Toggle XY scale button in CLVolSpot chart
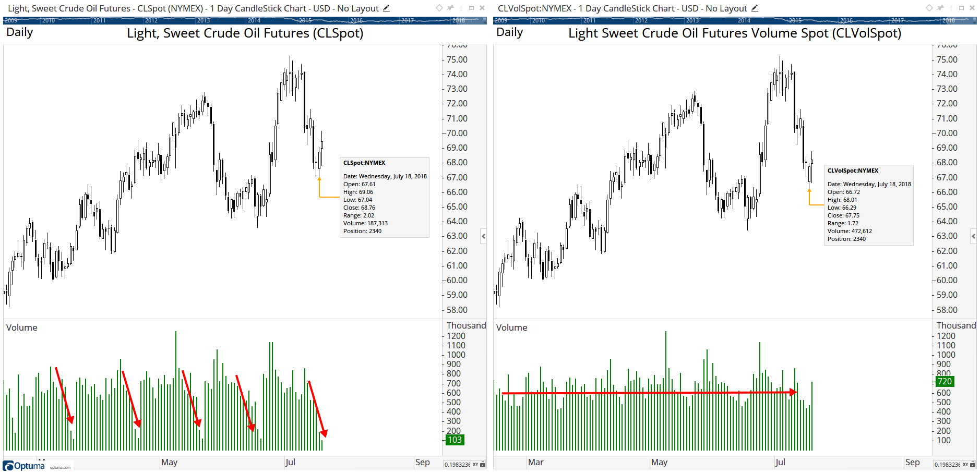 965,465
